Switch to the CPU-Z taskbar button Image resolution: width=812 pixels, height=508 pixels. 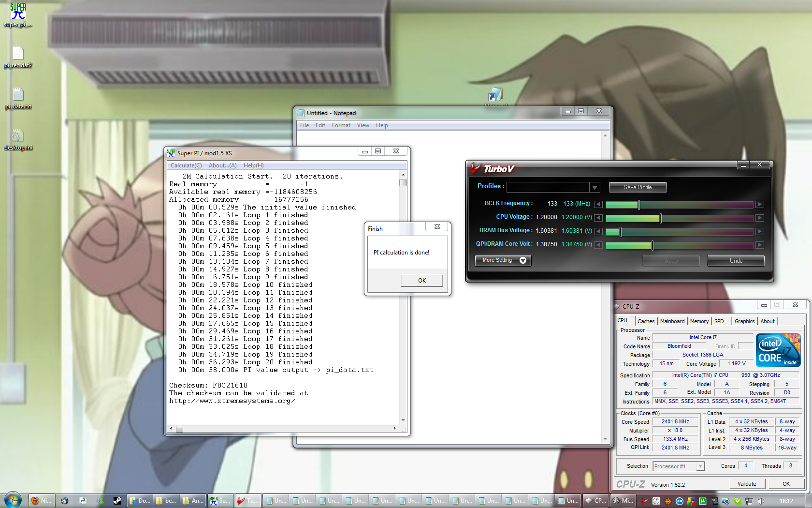point(595,501)
